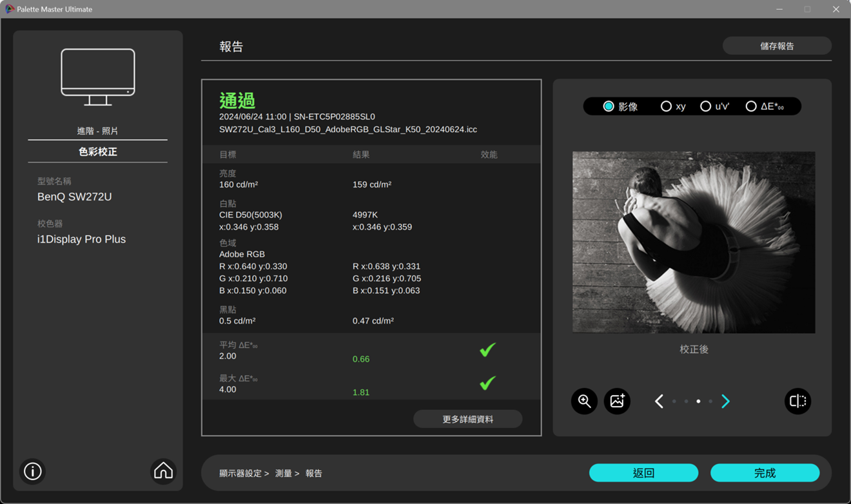This screenshot has height=504, width=851.
Task: Select the u'v' radio button
Action: pos(705,106)
